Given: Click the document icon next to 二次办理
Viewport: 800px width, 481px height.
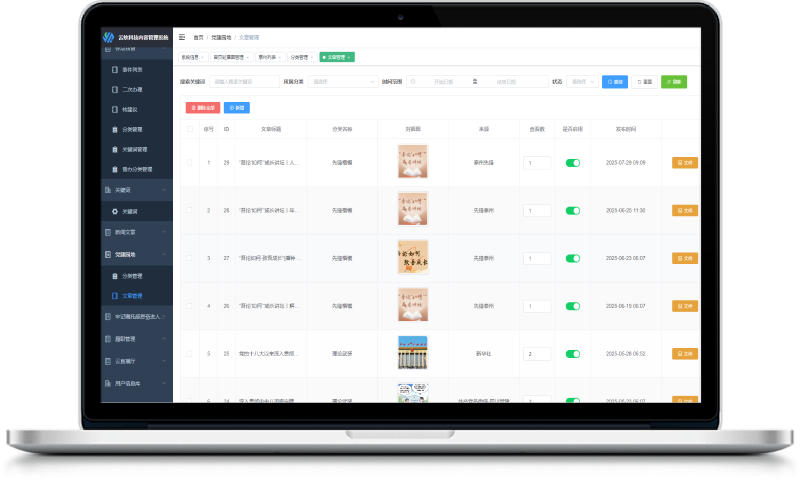Looking at the screenshot, I should (x=113, y=89).
